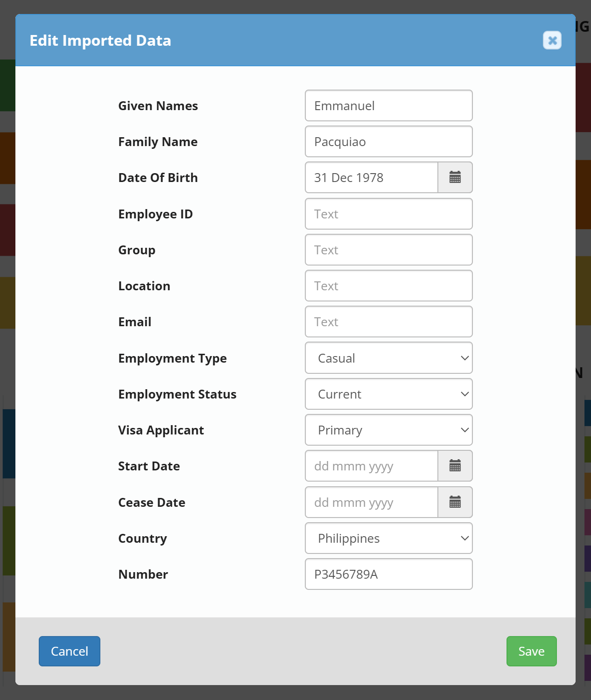The image size is (591, 700).
Task: Expand the Employment Type dropdown
Action: [389, 358]
